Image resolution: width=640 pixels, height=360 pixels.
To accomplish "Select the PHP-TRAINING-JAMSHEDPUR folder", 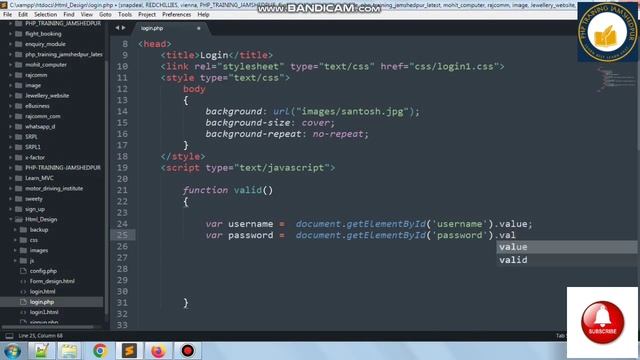I will (63, 168).
